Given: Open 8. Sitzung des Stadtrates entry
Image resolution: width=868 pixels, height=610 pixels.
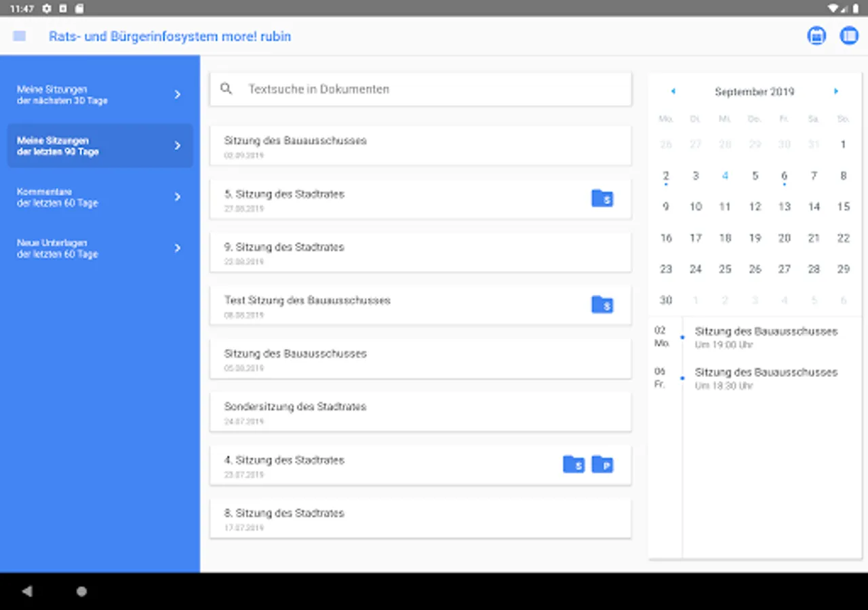Looking at the screenshot, I should pos(420,518).
